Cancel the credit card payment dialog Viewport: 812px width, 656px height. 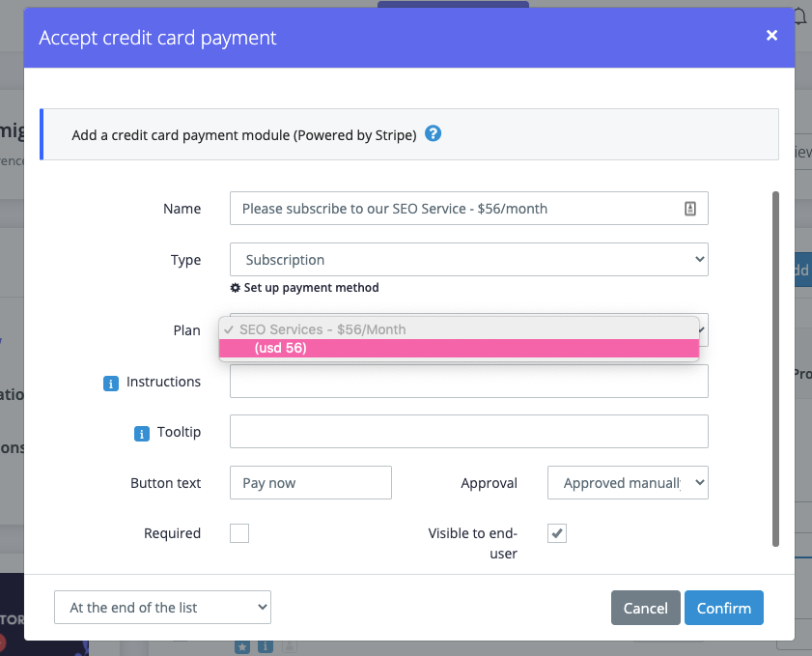pyautogui.click(x=645, y=608)
